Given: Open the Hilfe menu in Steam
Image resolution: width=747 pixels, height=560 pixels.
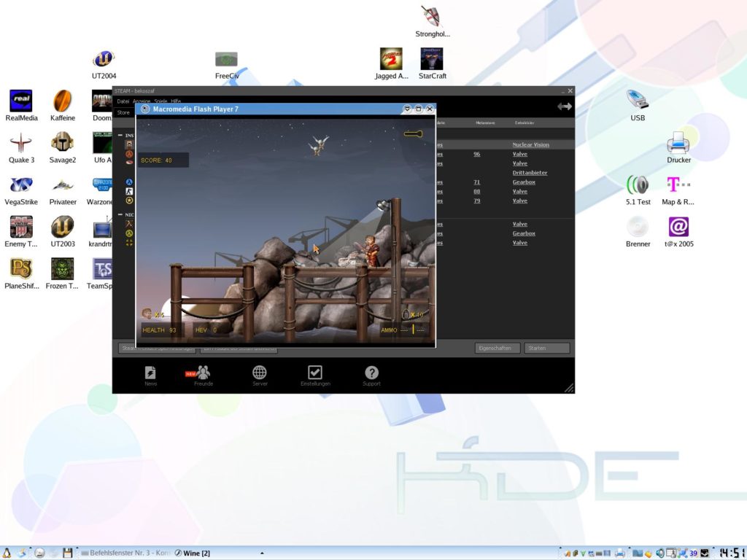Looking at the screenshot, I should click(176, 101).
